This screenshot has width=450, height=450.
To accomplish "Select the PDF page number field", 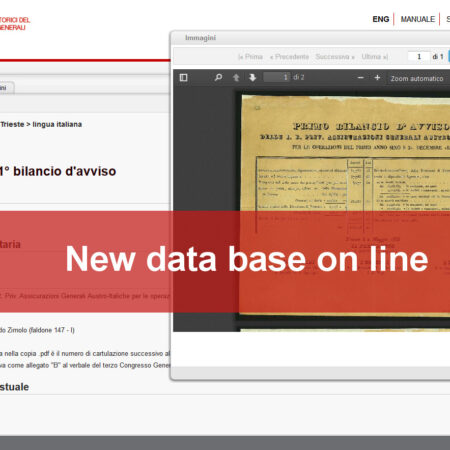I will click(x=277, y=77).
